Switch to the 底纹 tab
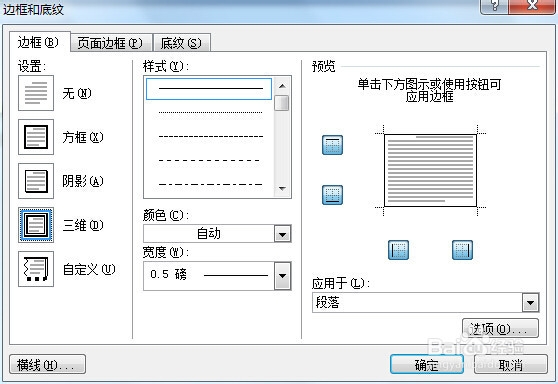The width and height of the screenshot is (558, 384). [181, 43]
